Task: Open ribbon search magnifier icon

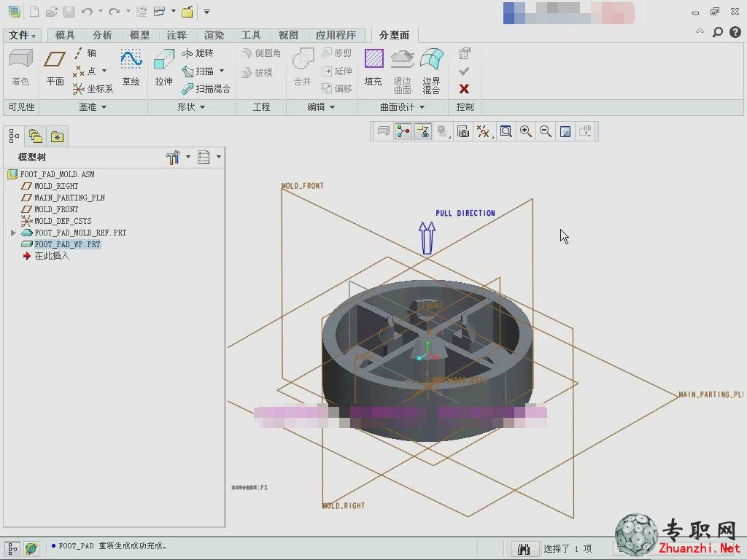Action: point(718,32)
